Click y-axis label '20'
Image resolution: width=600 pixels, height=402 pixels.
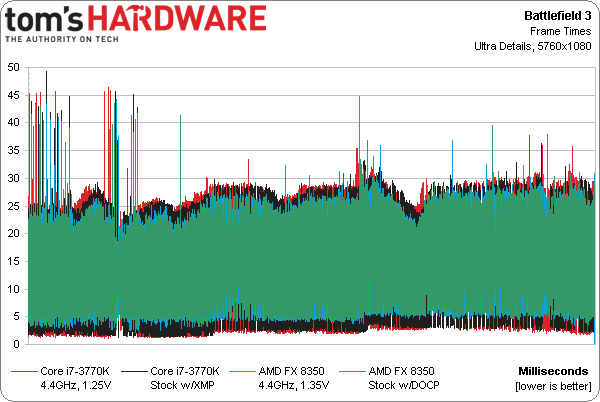[x=13, y=233]
